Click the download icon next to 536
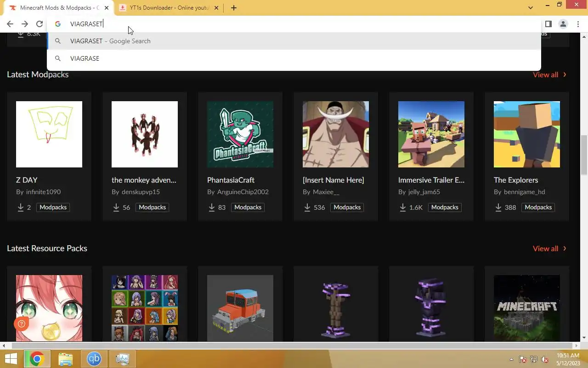The height and width of the screenshot is (368, 588). (x=307, y=207)
